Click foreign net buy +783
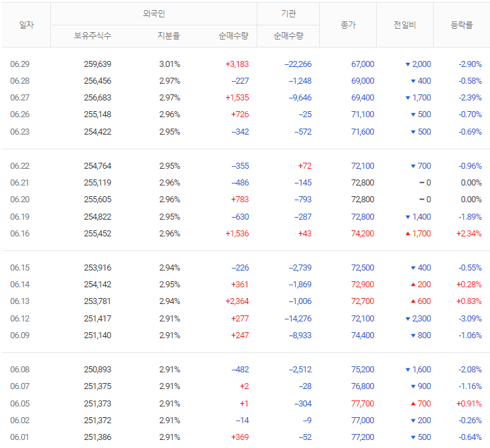This screenshot has width=490, height=448. pyautogui.click(x=240, y=200)
